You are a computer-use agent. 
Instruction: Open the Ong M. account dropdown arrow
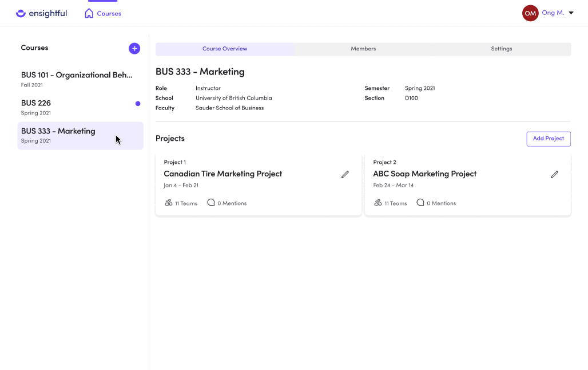tap(571, 13)
